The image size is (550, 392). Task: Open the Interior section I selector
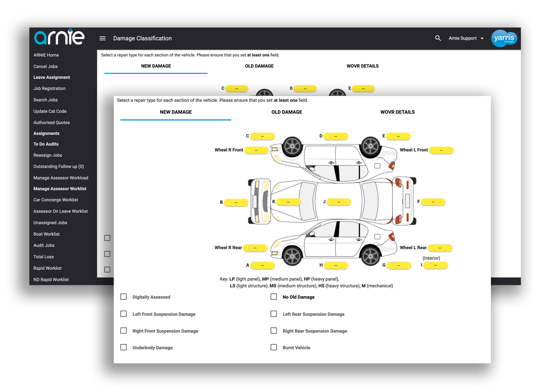[x=435, y=265]
